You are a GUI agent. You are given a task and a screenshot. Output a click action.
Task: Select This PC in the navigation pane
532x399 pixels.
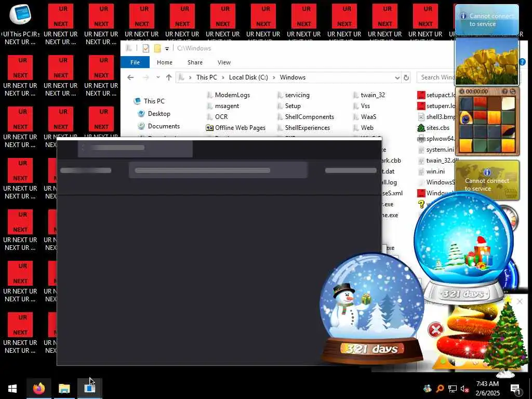(x=150, y=101)
